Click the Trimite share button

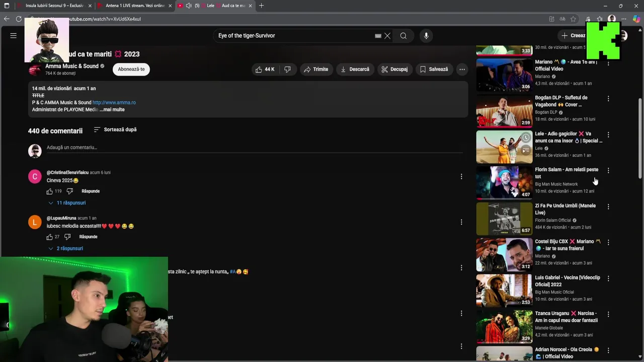point(316,69)
